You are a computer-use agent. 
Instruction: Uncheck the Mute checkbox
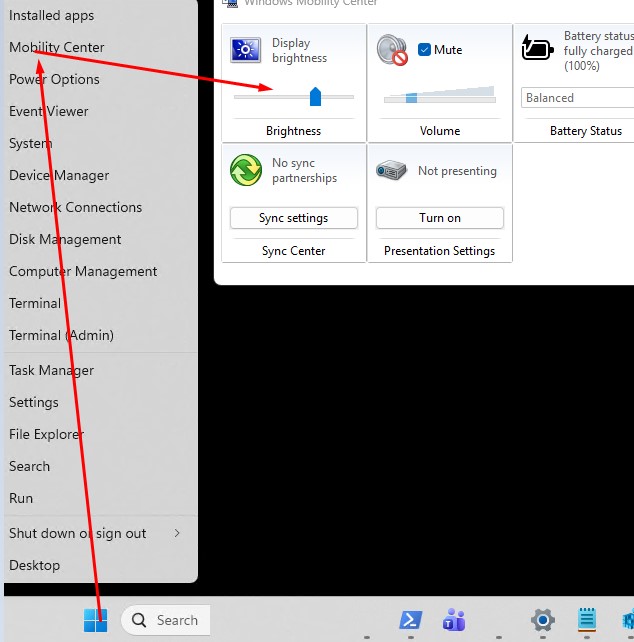424,50
